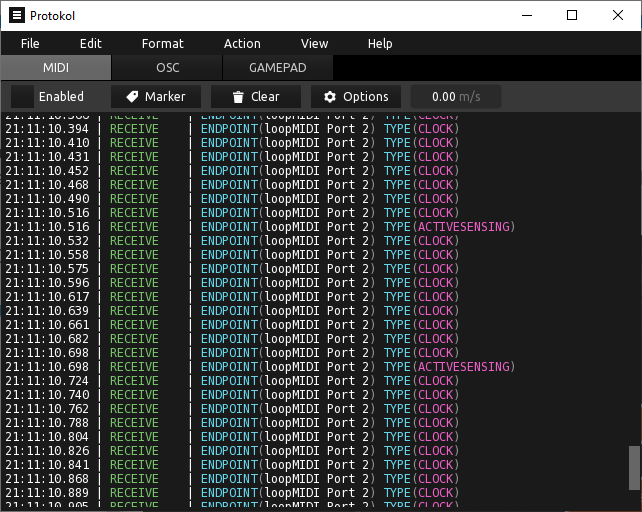Select timestamp 21:11:10.490
The image size is (642, 512).
click(x=47, y=199)
